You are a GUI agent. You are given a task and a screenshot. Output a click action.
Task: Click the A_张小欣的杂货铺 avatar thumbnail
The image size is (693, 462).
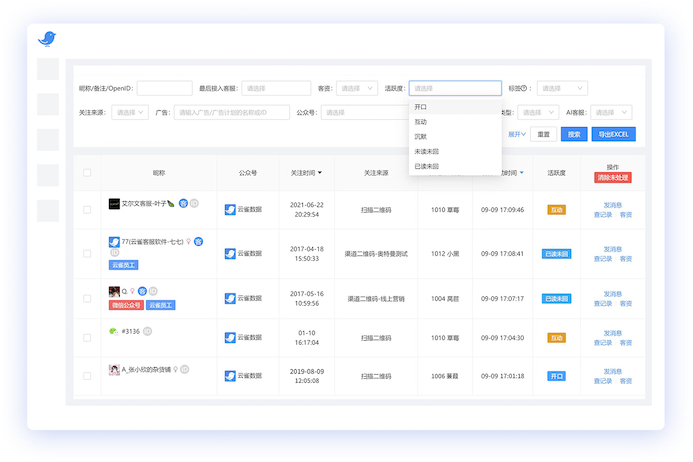114,369
